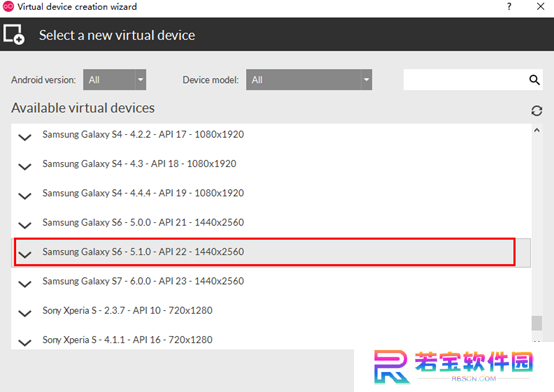Viewport: 554px width, 392px height.
Task: Refresh the available virtual devices list
Action: pos(536,111)
